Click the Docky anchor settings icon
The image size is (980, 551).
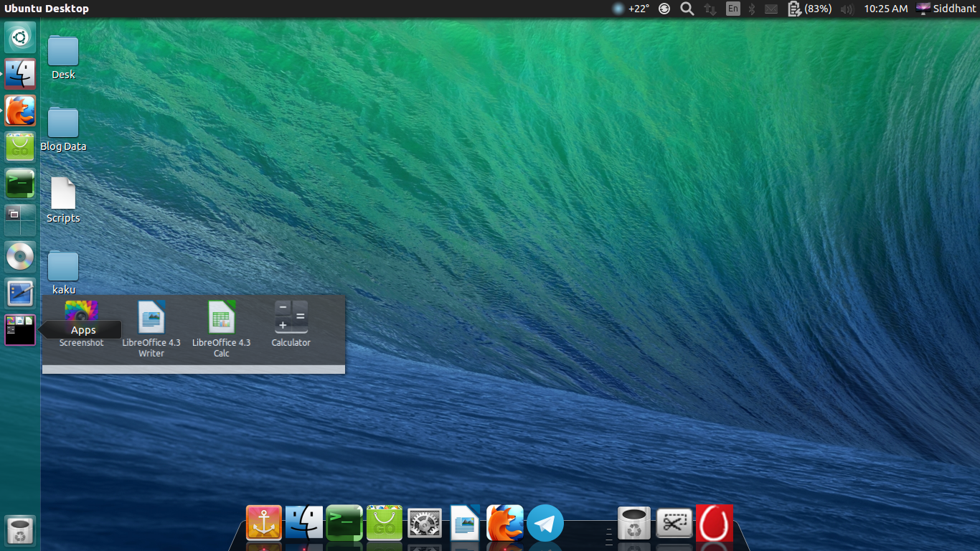(x=263, y=524)
